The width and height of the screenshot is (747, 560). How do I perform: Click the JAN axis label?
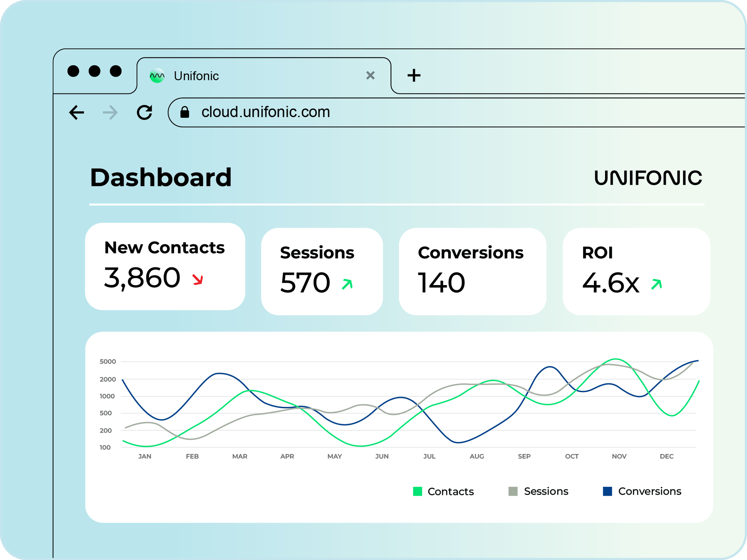tap(145, 456)
